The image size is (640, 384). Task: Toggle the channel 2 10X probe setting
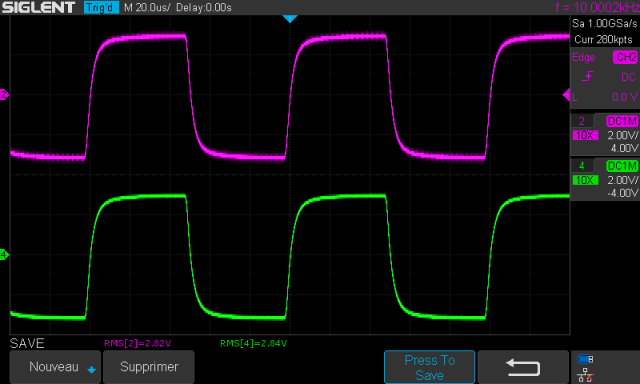[585, 135]
